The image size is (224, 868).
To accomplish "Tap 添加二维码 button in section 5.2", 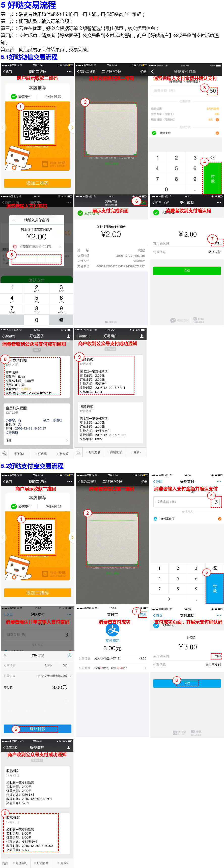I will [x=37, y=593].
